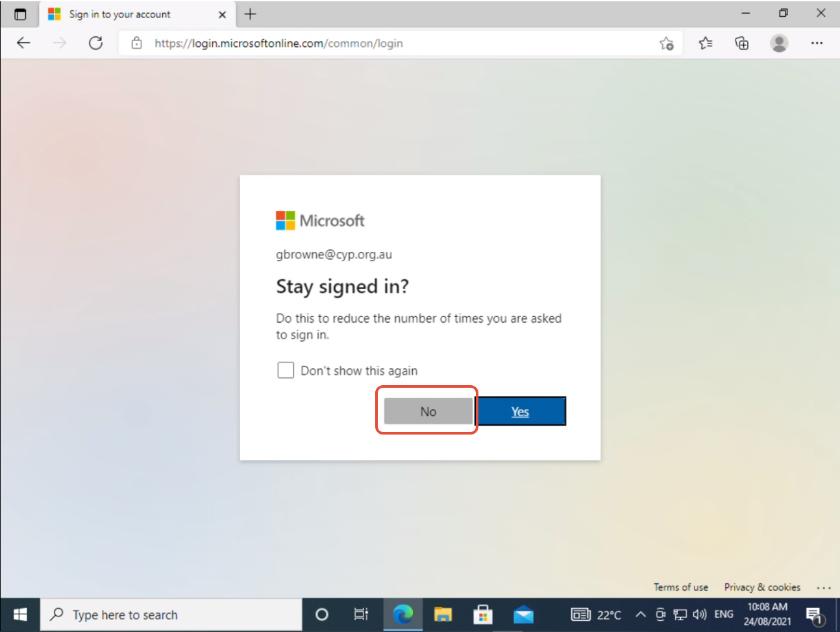Screen dimensions: 840x632
Task: Refresh the login page
Action: click(x=95, y=44)
